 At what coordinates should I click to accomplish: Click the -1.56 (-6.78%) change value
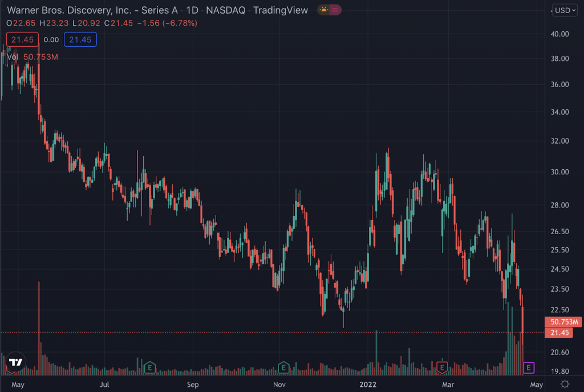click(167, 23)
